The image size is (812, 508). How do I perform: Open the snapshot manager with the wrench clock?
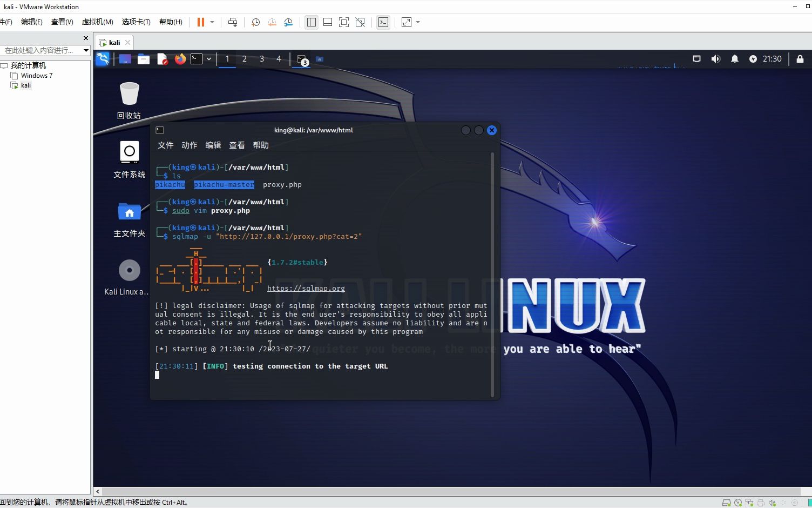[288, 22]
